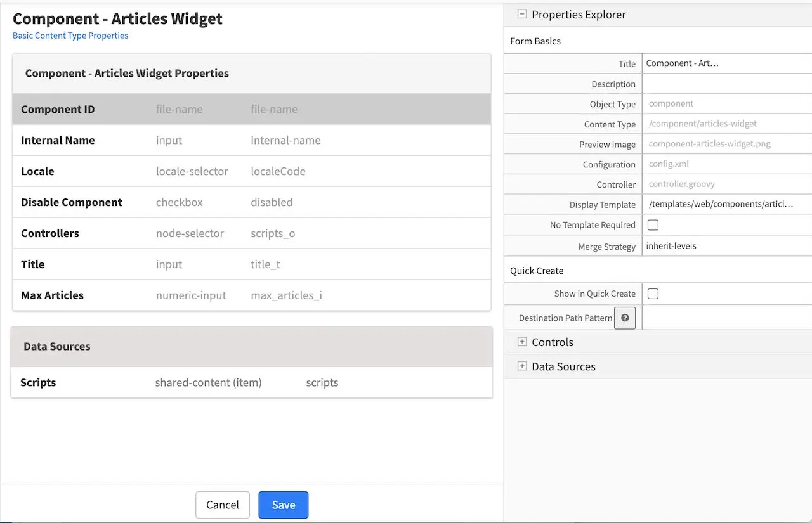Select the Component ID row
Image resolution: width=812 pixels, height=523 pixels.
click(x=252, y=109)
